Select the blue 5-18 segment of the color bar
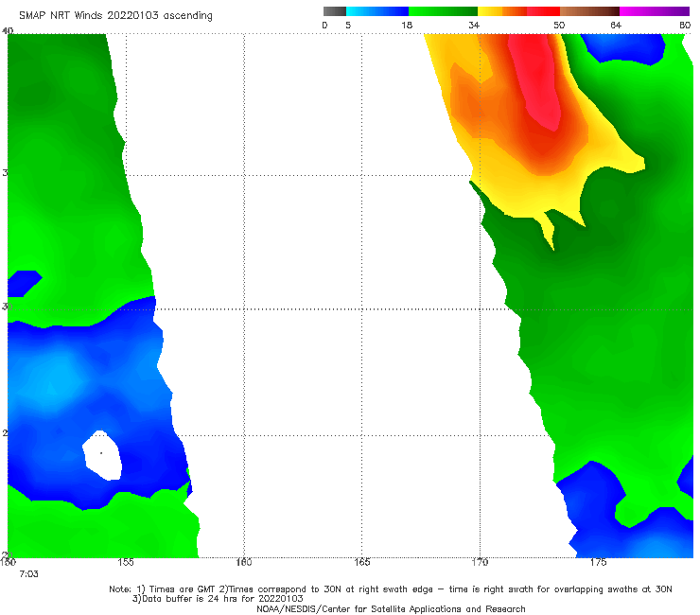The width and height of the screenshot is (700, 615). click(377, 11)
